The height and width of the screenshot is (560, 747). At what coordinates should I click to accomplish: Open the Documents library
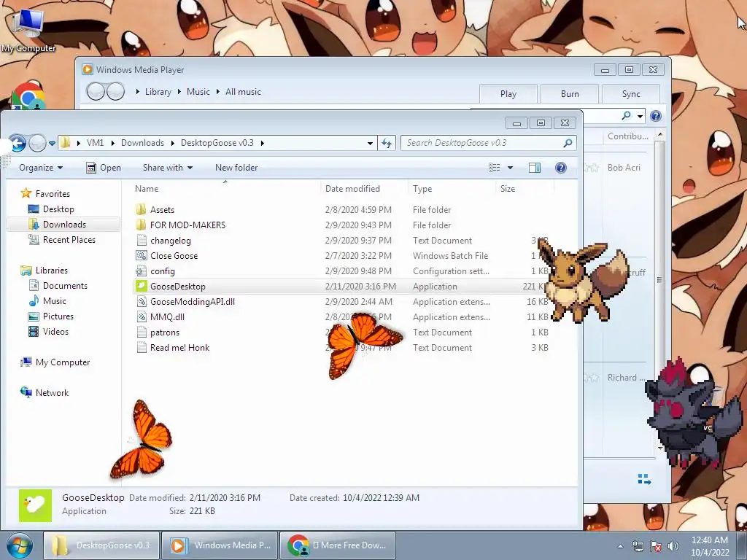(65, 286)
